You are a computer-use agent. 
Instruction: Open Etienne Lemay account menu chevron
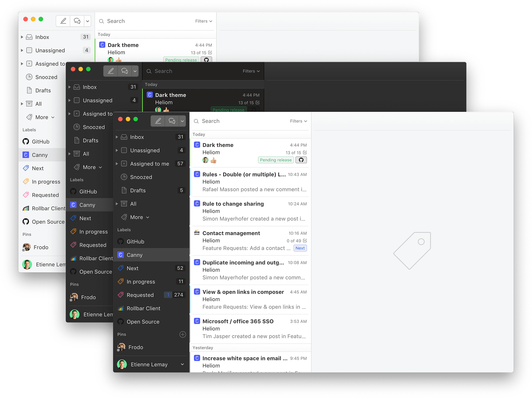pos(182,364)
